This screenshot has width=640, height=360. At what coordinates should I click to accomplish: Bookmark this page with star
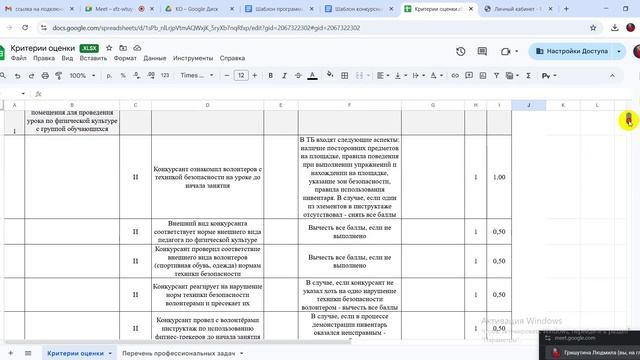593,28
